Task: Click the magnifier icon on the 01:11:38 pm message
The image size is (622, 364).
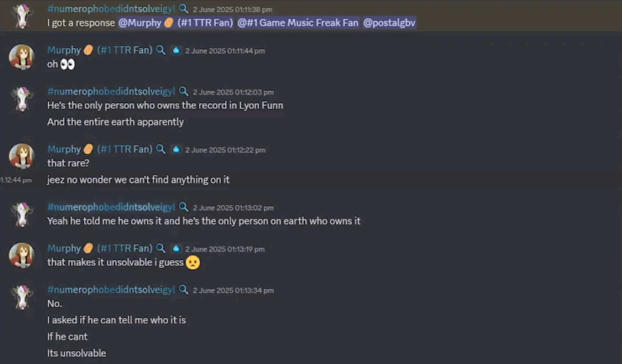Action: [183, 9]
